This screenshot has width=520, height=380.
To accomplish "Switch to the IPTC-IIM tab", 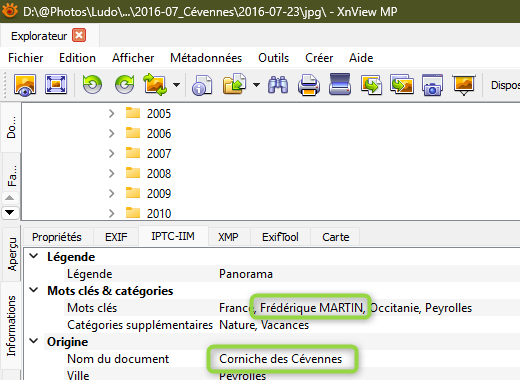I will coord(173,236).
